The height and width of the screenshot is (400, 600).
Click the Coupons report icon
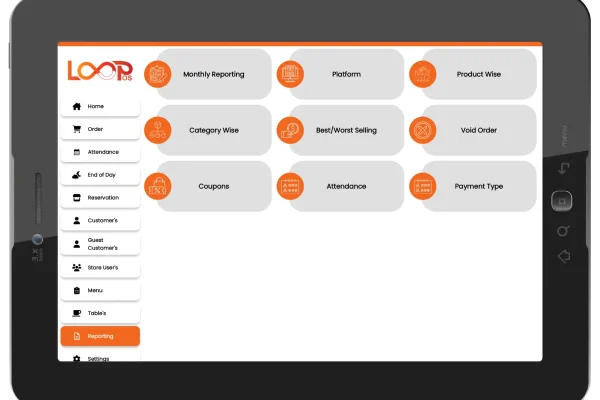tap(157, 186)
